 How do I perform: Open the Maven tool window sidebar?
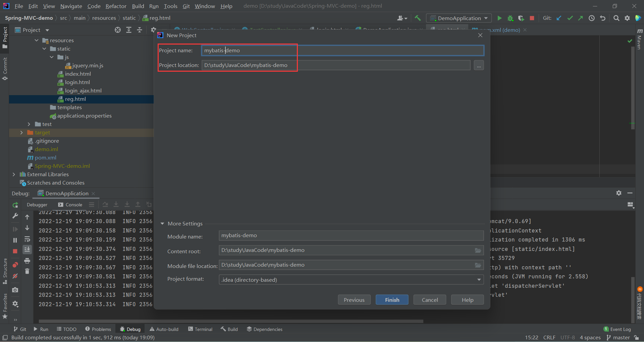(639, 40)
